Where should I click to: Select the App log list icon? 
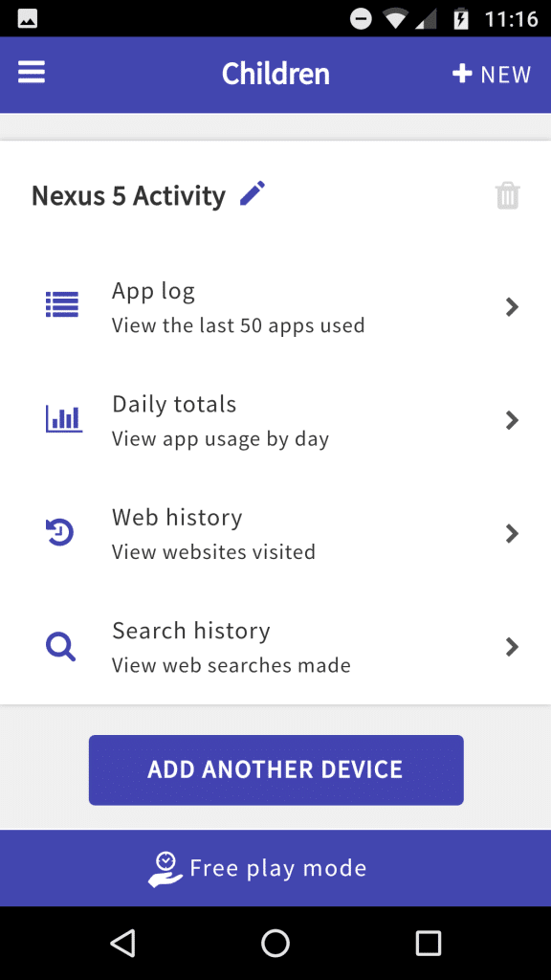(61, 304)
